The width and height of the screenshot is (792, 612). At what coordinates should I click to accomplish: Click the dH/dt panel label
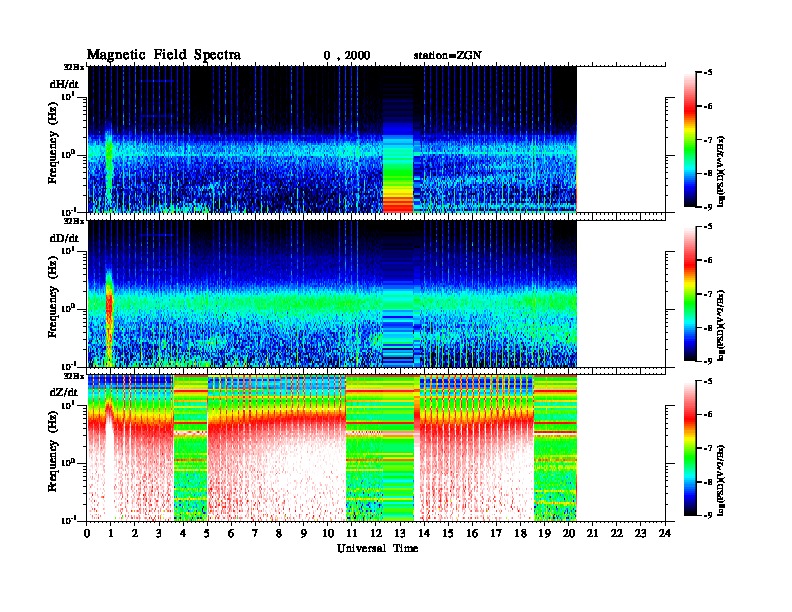(x=64, y=84)
